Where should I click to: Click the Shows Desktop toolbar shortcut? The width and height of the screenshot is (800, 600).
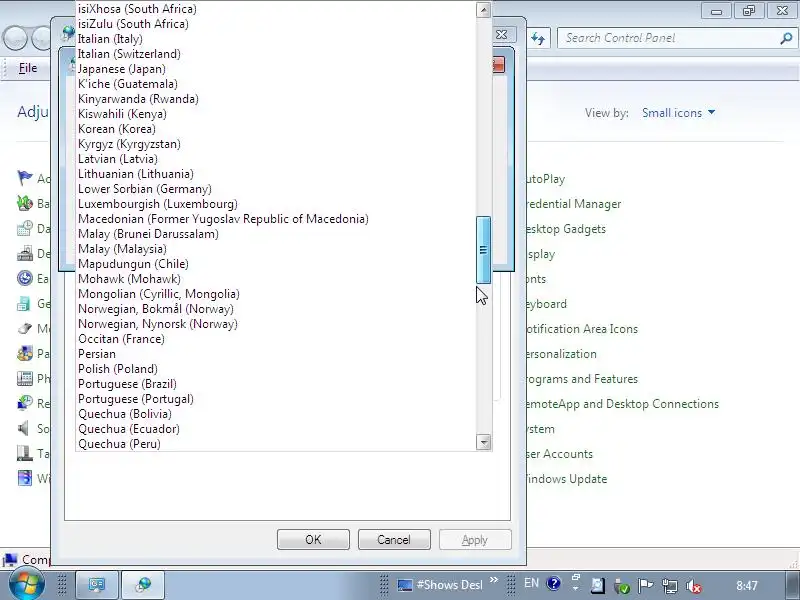[x=440, y=585]
